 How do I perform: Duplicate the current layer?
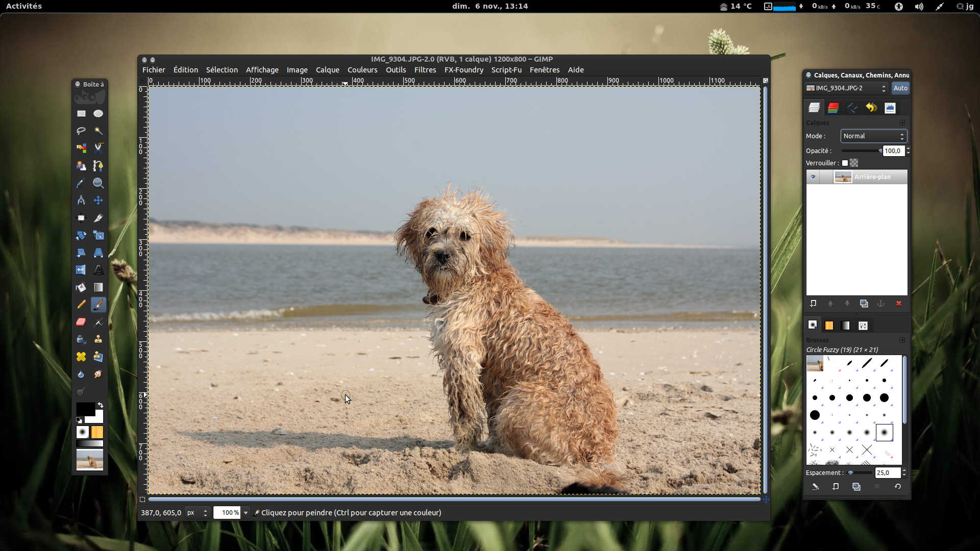(x=864, y=304)
